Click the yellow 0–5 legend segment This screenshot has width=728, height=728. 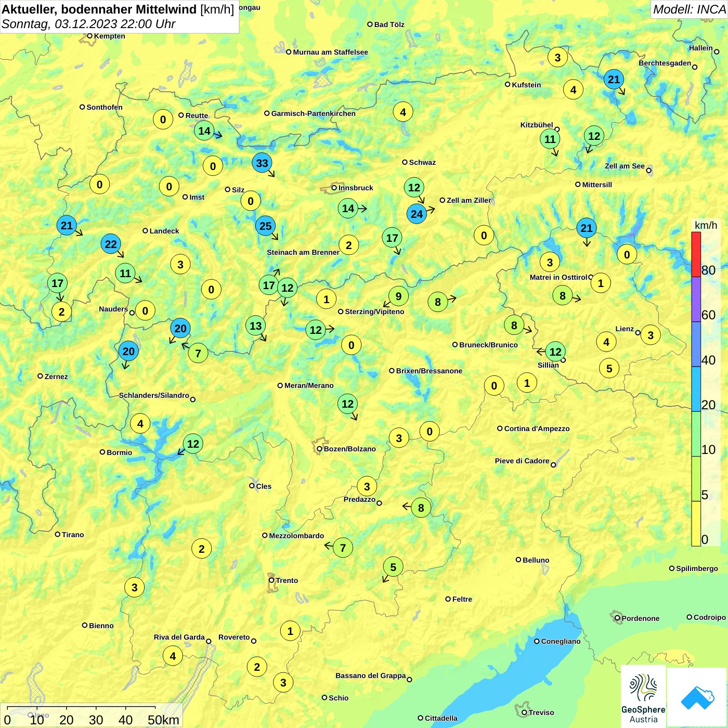[x=696, y=524]
